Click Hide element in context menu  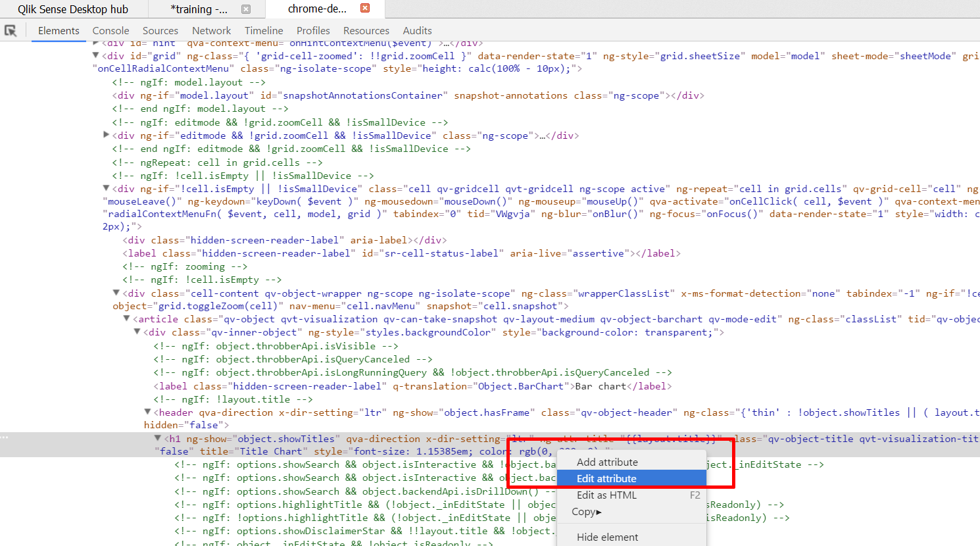607,537
